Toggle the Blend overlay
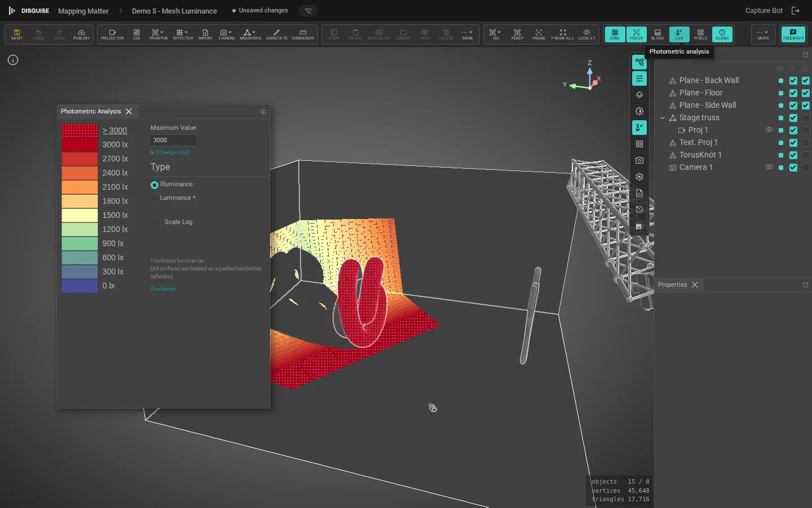 657,34
